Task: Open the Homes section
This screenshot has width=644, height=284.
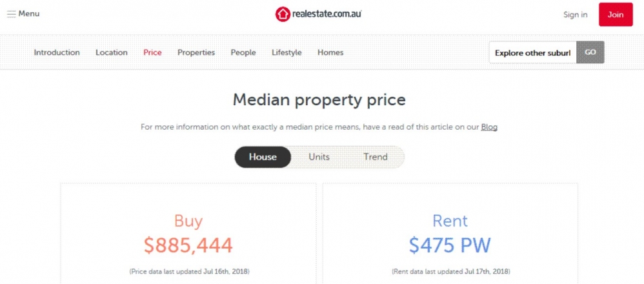Action: tap(330, 53)
